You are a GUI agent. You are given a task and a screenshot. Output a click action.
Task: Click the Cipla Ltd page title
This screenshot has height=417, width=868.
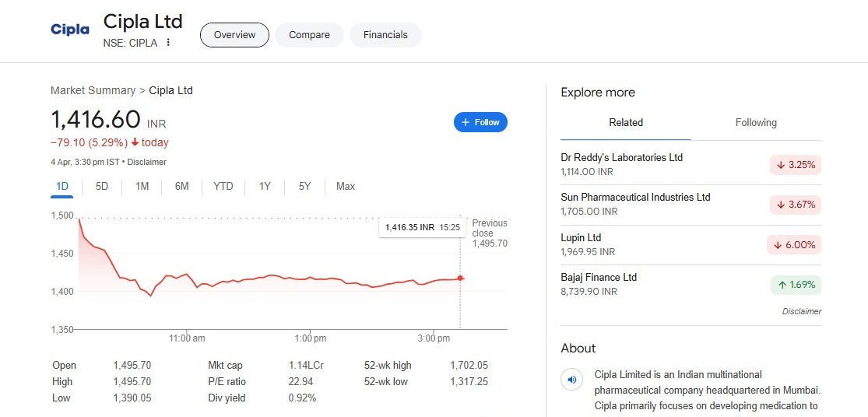(142, 22)
